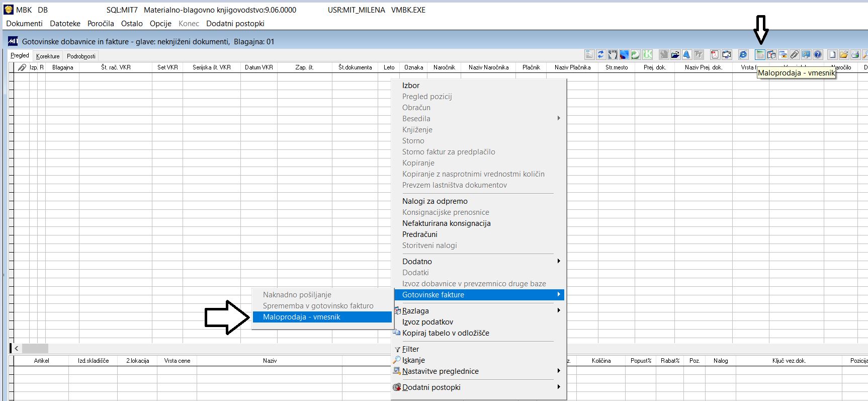Viewport: 868px width, 401px height.
Task: Open Maloprodaja - vmesnik via the calculator toolbar icon
Action: tap(760, 54)
